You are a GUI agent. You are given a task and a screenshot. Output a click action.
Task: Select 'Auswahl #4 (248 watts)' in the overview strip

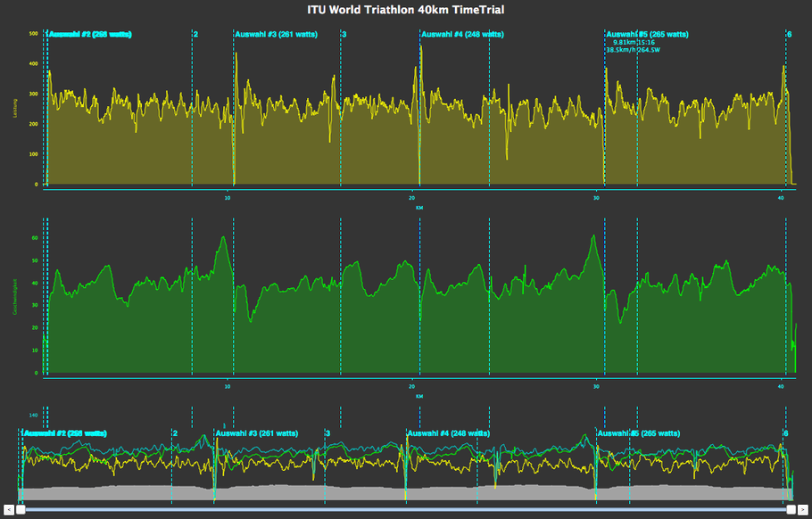point(449,433)
